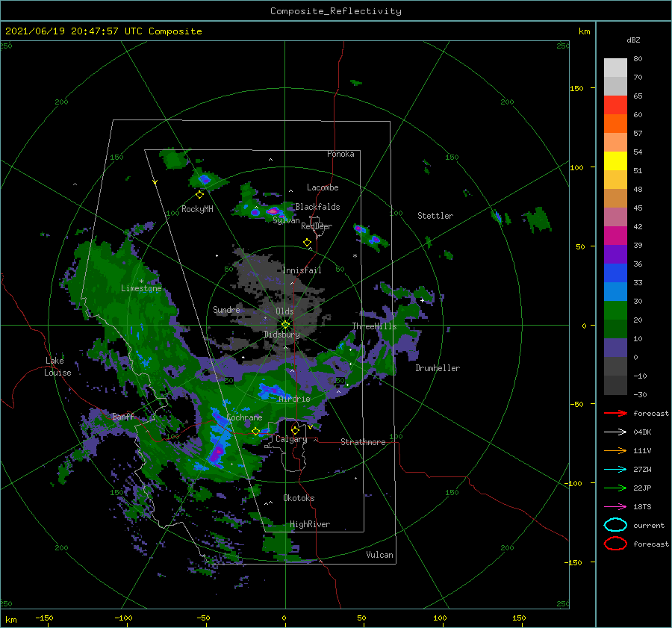Click the dBZ legend heading

click(x=633, y=40)
